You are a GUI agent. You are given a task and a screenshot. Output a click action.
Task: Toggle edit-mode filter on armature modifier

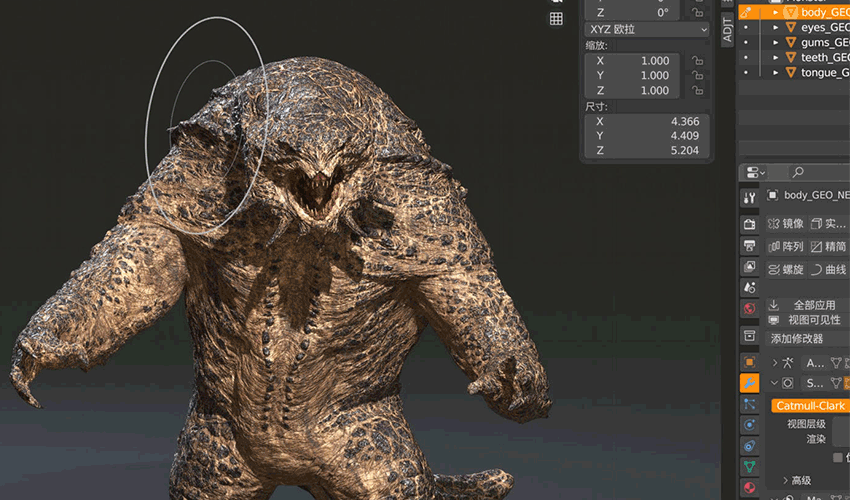pos(836,362)
